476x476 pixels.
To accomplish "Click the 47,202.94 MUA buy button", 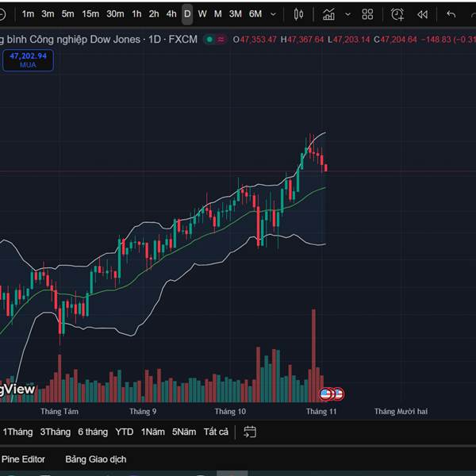I will (x=28, y=60).
